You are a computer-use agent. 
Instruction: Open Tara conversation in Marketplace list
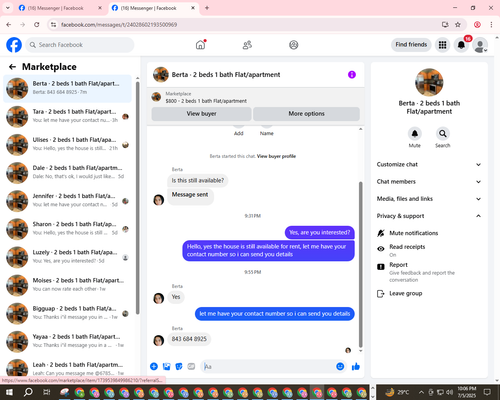point(67,117)
